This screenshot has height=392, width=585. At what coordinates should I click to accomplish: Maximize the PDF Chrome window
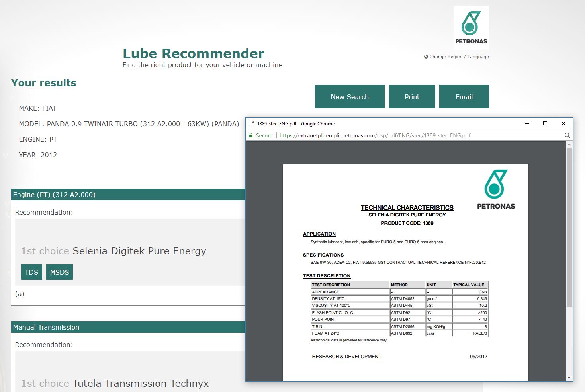point(545,123)
